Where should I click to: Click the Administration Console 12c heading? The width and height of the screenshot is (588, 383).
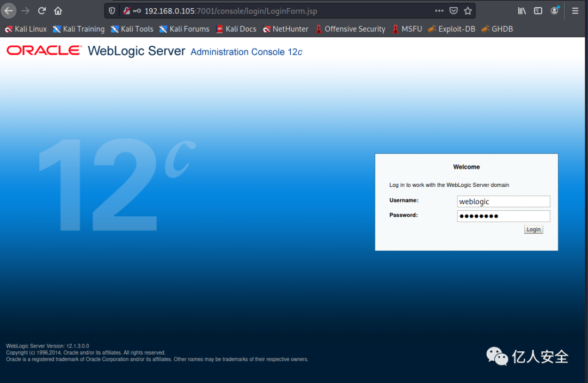point(247,52)
